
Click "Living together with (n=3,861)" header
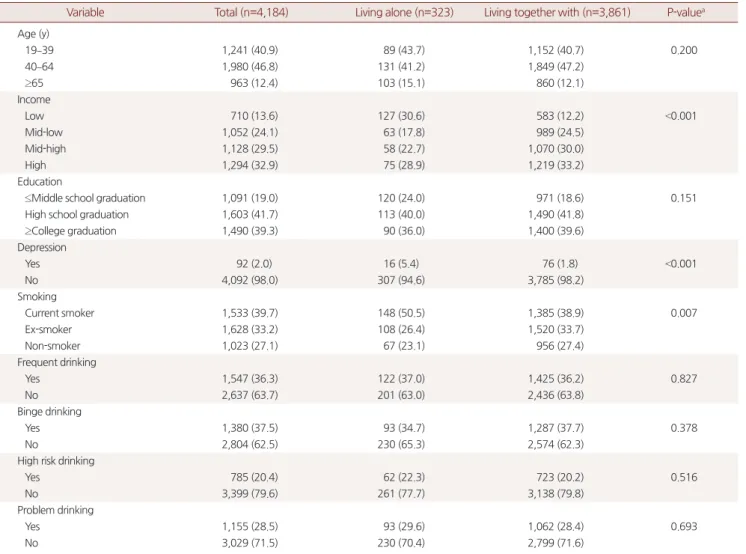[x=557, y=13]
